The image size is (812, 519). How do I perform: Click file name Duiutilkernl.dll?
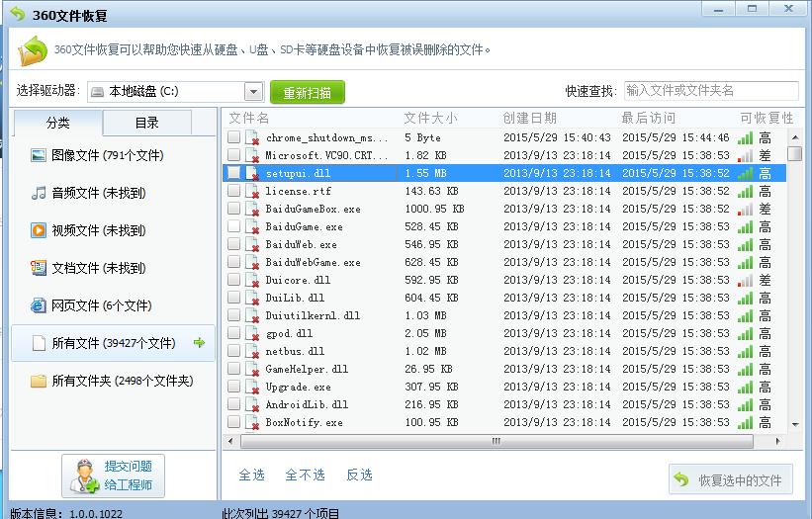click(x=313, y=315)
